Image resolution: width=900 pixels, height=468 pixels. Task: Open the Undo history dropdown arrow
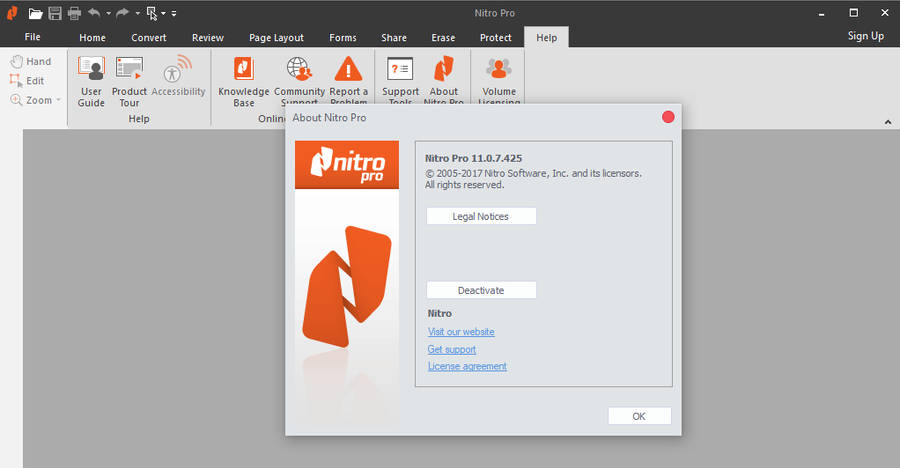click(109, 14)
